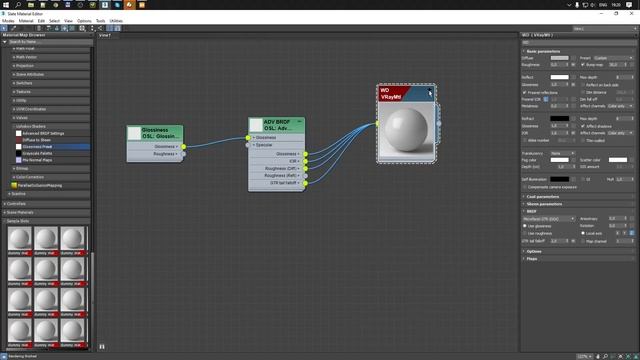Click Glossiness output socket on Glossiness node
Screen dimensions: 640x360
pyautogui.click(x=184, y=147)
